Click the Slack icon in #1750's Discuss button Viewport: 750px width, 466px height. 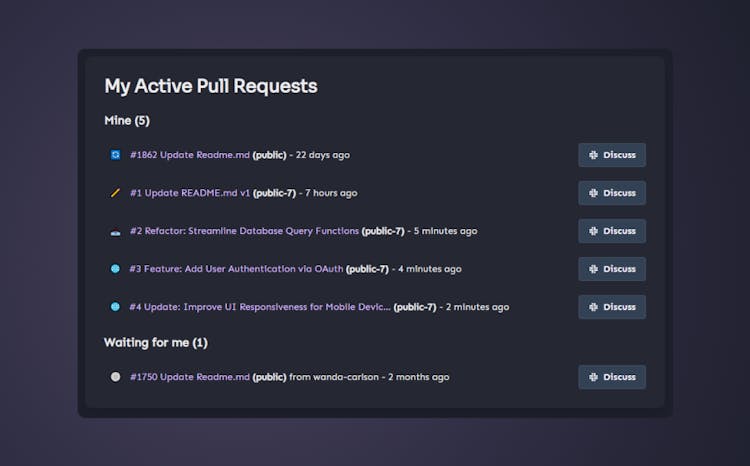point(594,377)
